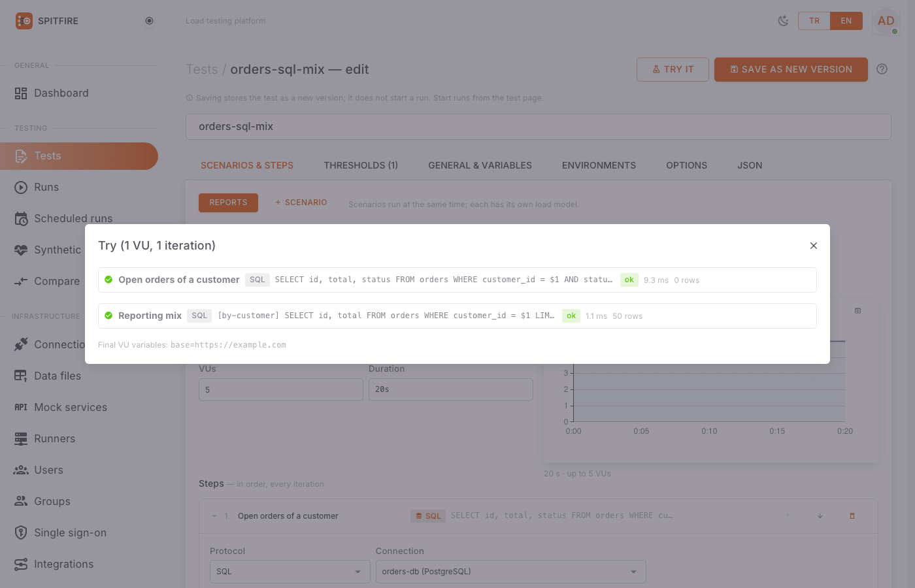Click the Tests breadcrumb link
915x588 pixels.
point(202,69)
